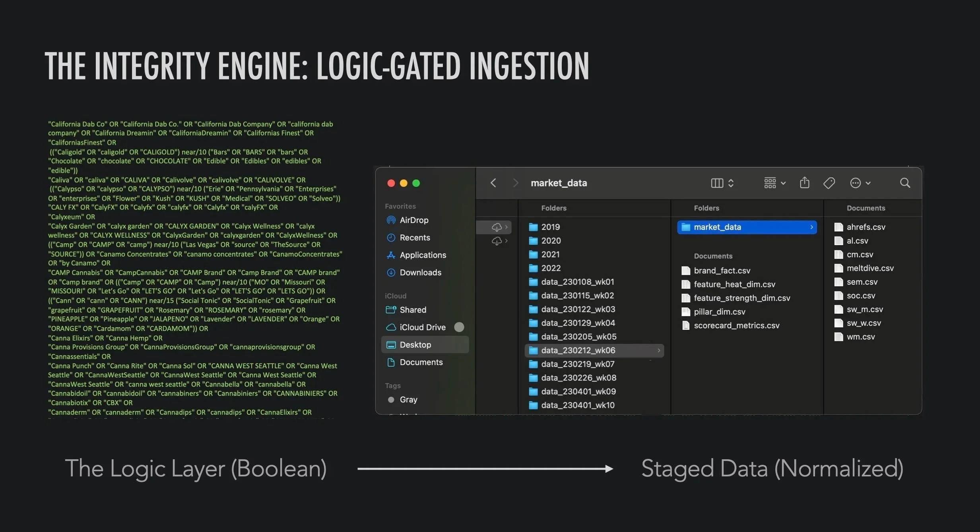Open Downloads from the sidebar
Viewport: 980px width, 532px height.
pyautogui.click(x=420, y=273)
